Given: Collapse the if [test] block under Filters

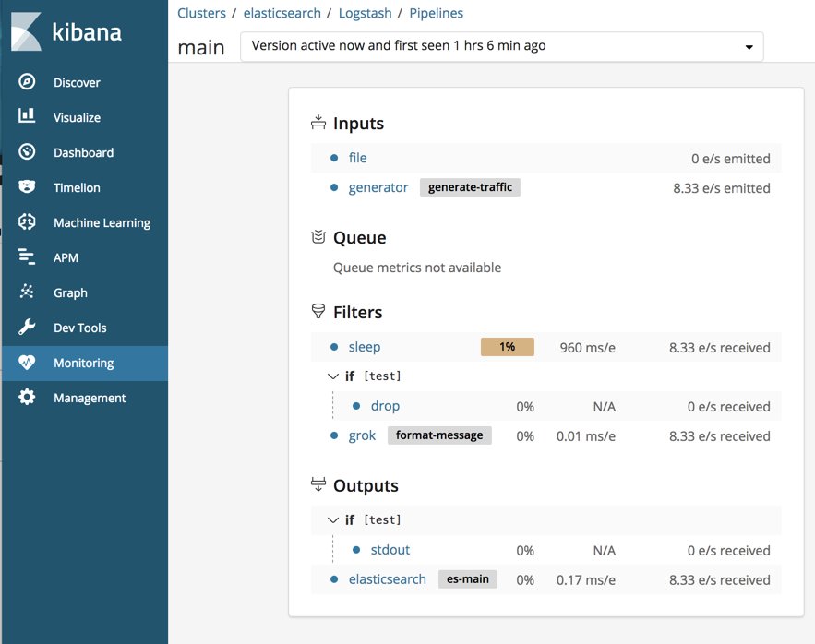Looking at the screenshot, I should click(x=333, y=376).
